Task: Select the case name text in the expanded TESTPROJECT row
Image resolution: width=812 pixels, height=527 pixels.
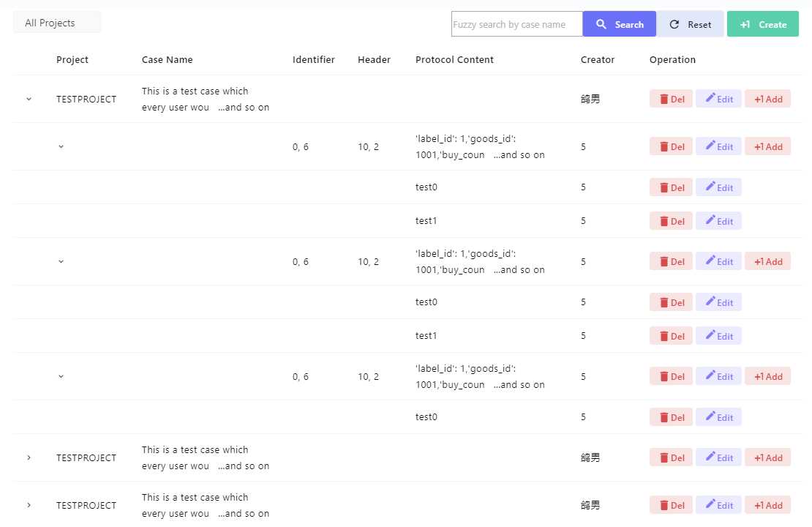Action: (x=206, y=99)
